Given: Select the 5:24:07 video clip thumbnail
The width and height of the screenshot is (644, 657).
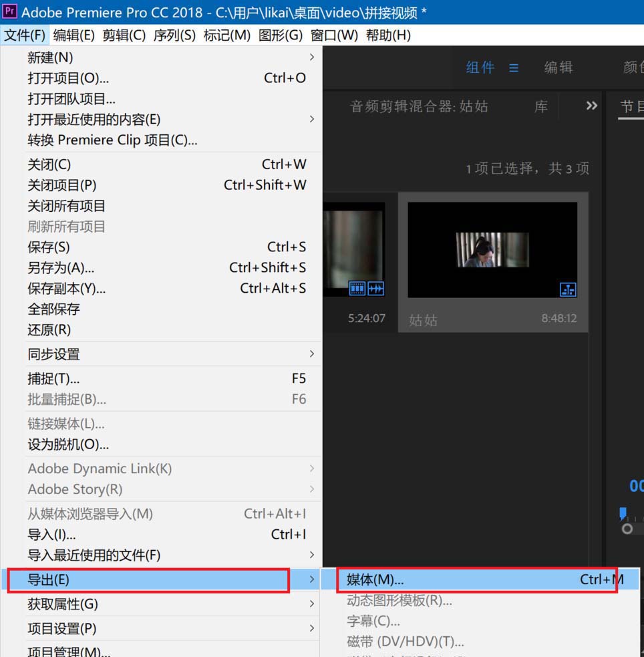Looking at the screenshot, I should point(354,250).
